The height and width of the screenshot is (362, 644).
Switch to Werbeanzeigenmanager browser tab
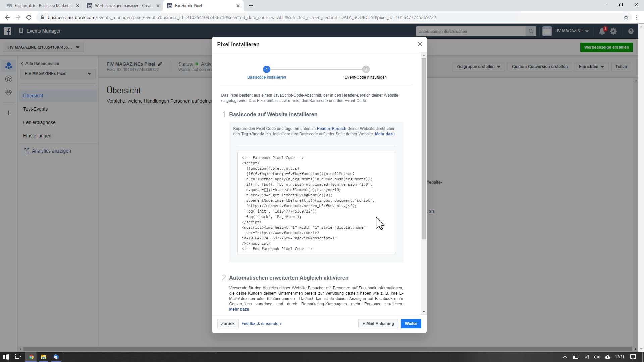point(123,6)
